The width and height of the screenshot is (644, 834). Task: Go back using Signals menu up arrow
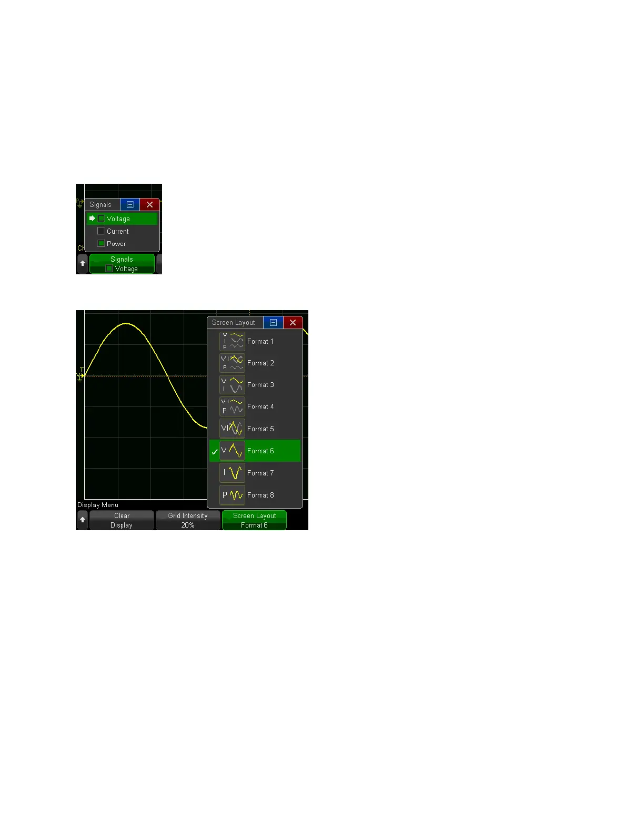coord(83,263)
